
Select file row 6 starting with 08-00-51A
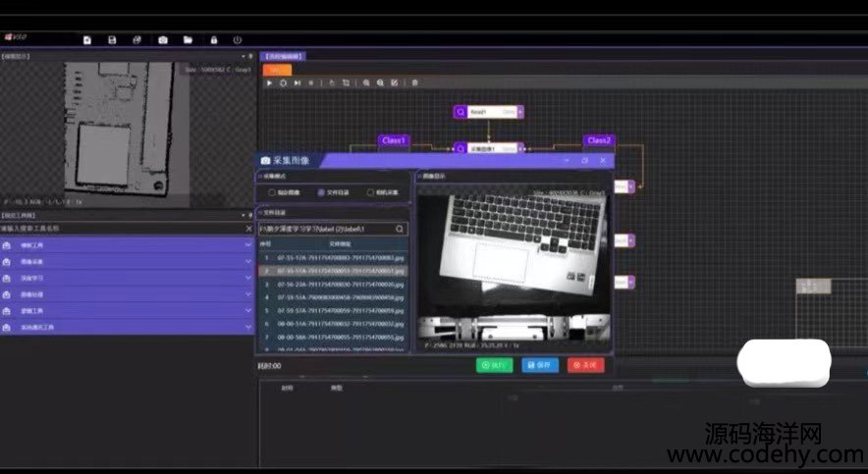click(x=333, y=324)
